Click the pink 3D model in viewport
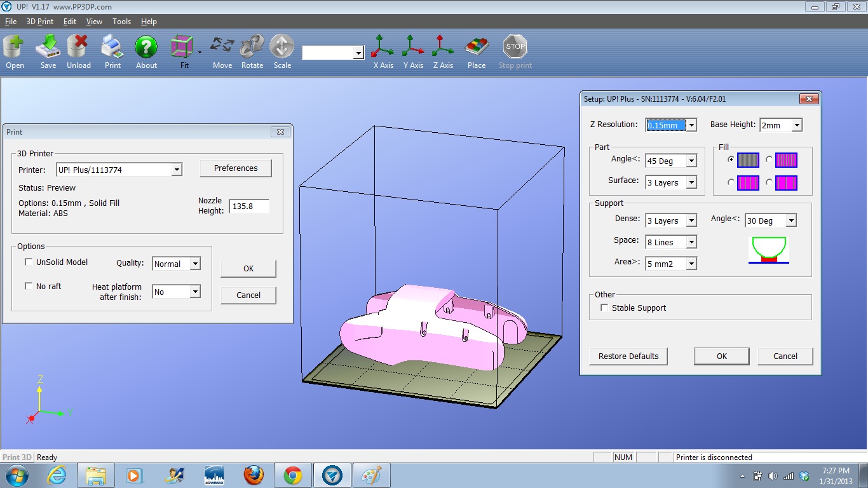The width and height of the screenshot is (868, 488). point(432,327)
